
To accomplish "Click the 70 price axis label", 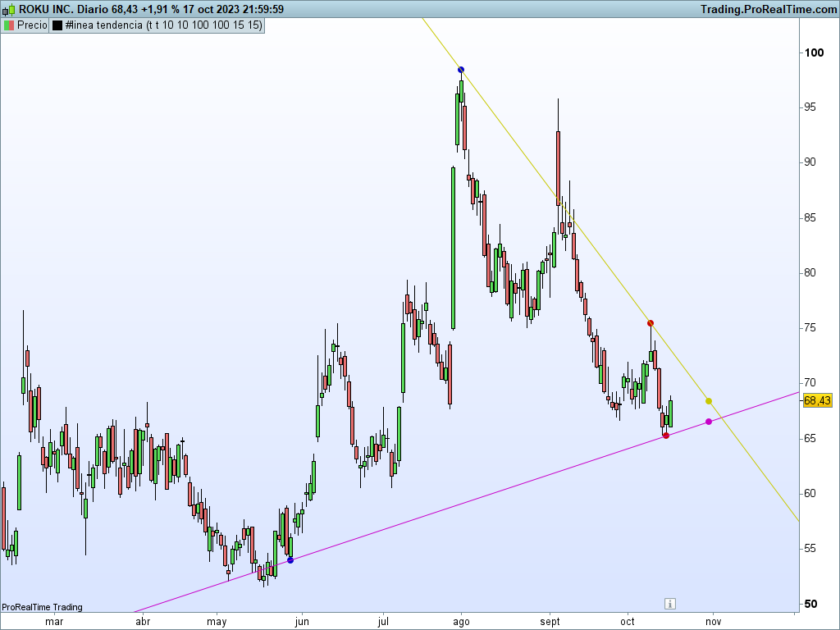I will click(x=810, y=382).
